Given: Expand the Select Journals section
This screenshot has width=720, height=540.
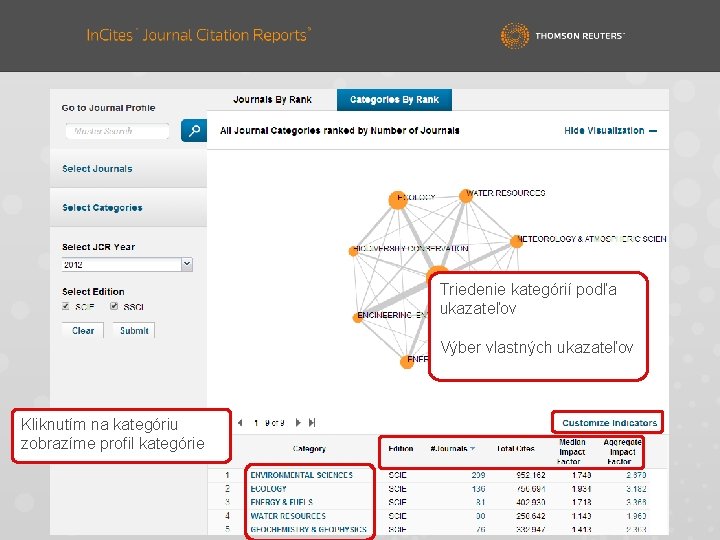Looking at the screenshot, I should pos(128,169).
